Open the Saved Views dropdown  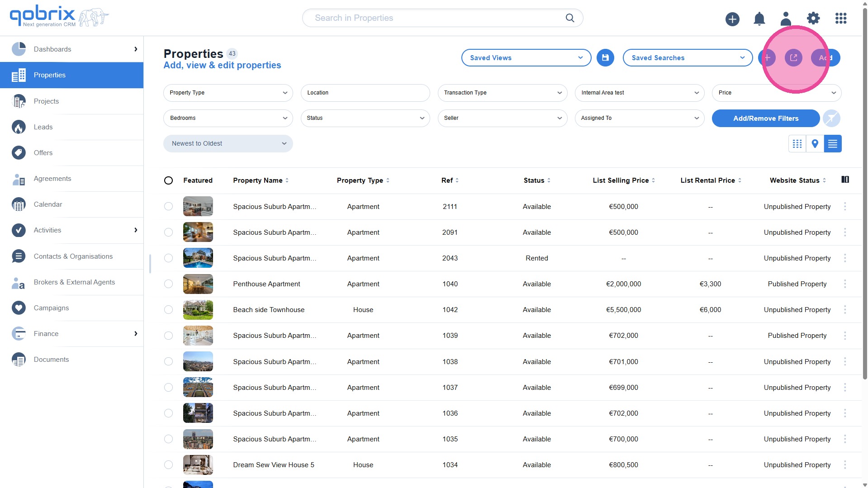tap(526, 58)
